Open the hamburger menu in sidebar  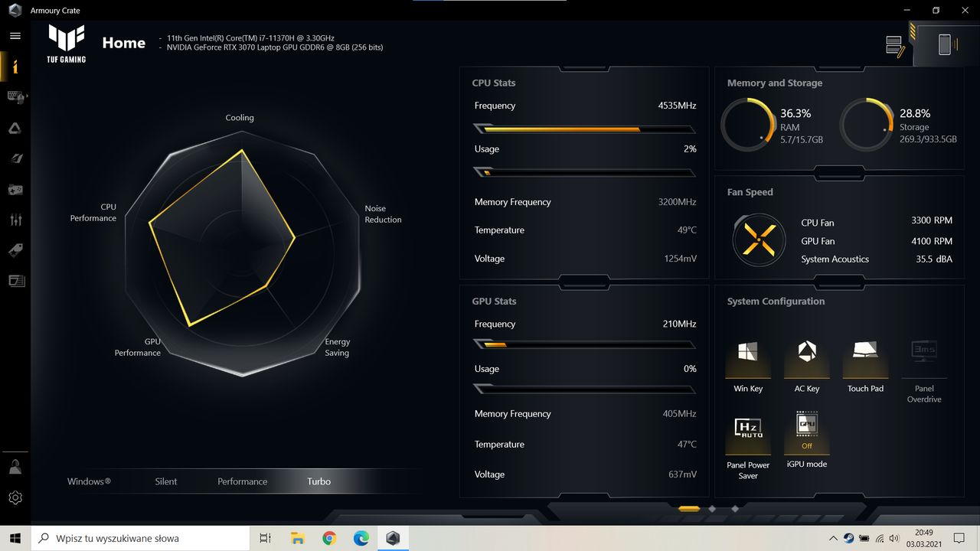pos(15,36)
